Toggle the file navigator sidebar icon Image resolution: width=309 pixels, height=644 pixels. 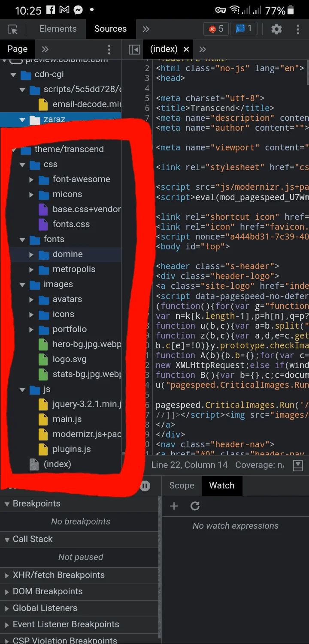click(x=134, y=50)
